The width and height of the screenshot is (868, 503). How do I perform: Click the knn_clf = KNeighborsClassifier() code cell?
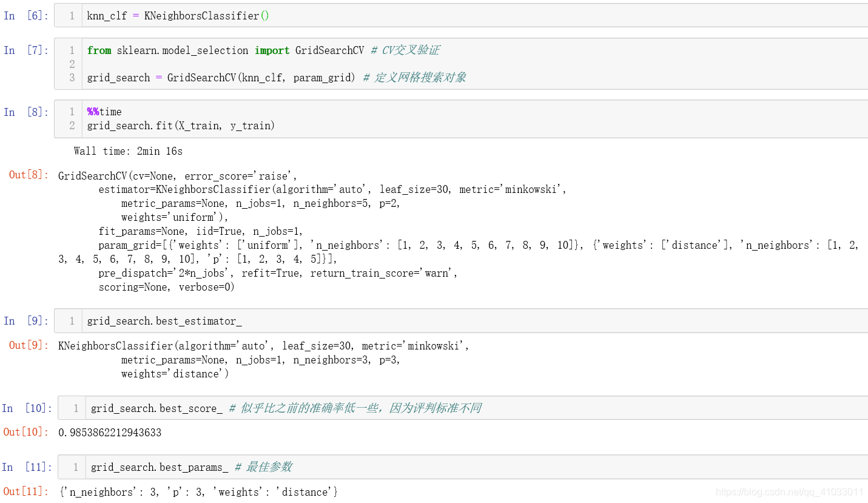coord(461,16)
